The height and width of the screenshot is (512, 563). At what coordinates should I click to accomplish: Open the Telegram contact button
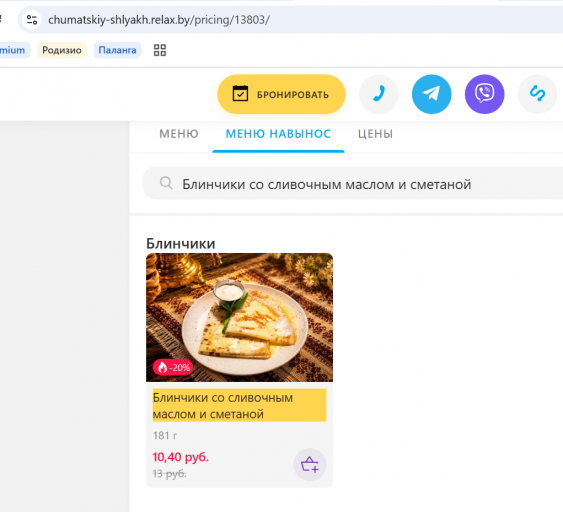coord(432,94)
